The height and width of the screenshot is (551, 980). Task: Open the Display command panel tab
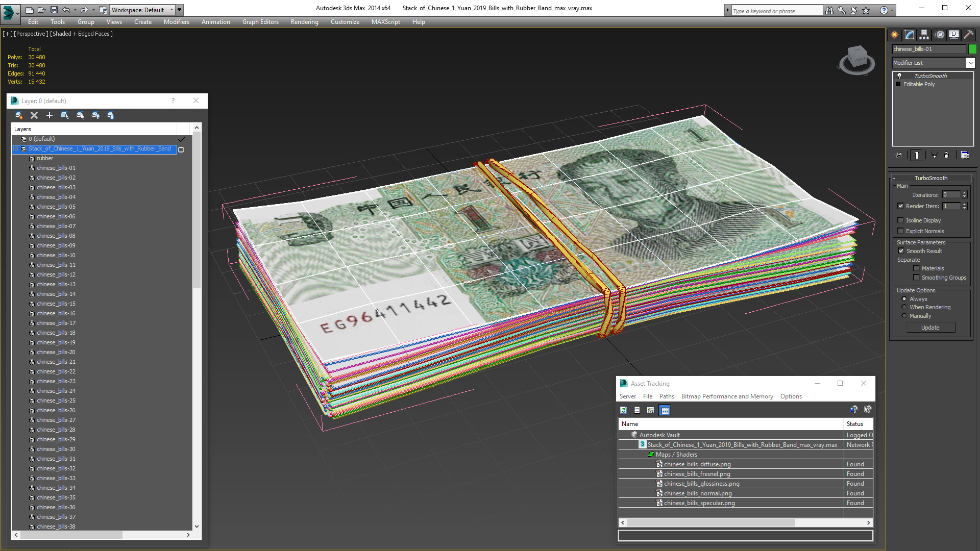(953, 35)
